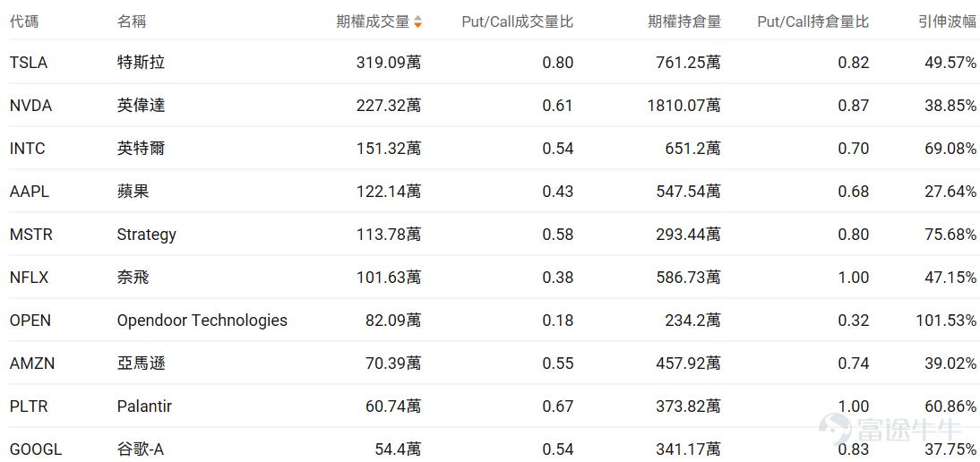Viewport: 980px width, 462px height.
Task: Click the stock name 英偉達
Action: 142,106
